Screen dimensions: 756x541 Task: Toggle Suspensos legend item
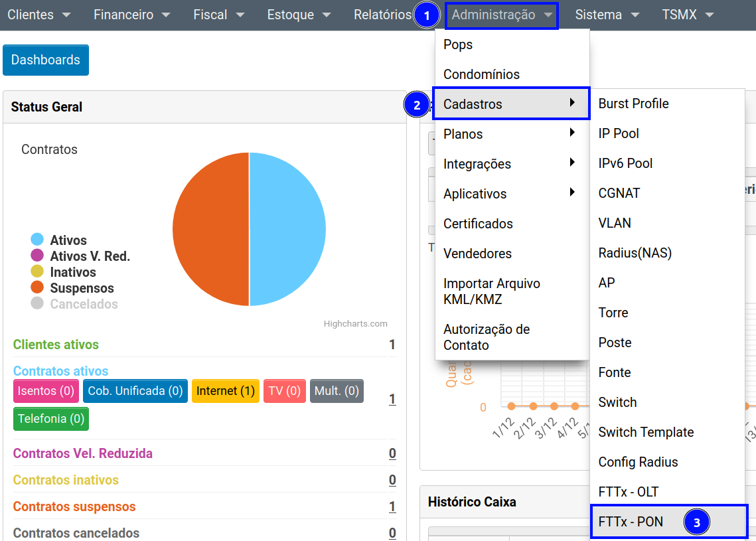point(81,288)
